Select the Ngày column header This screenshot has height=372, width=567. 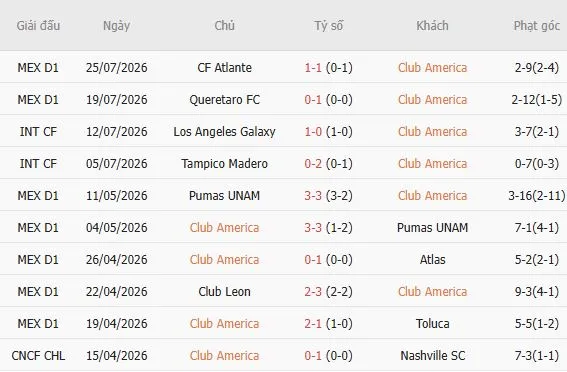pyautogui.click(x=116, y=26)
